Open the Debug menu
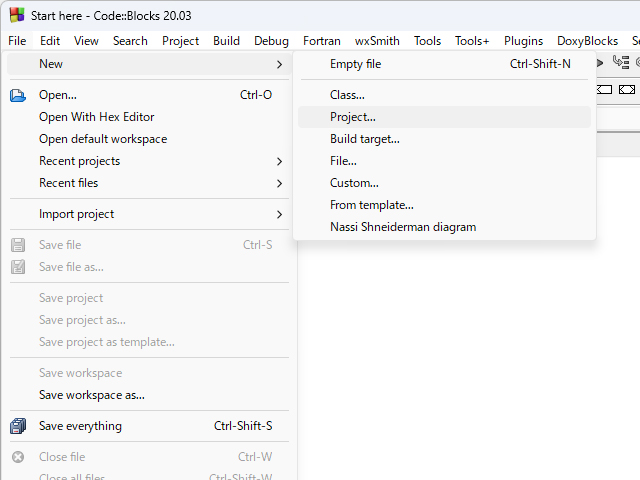The width and height of the screenshot is (640, 480). pyautogui.click(x=271, y=41)
